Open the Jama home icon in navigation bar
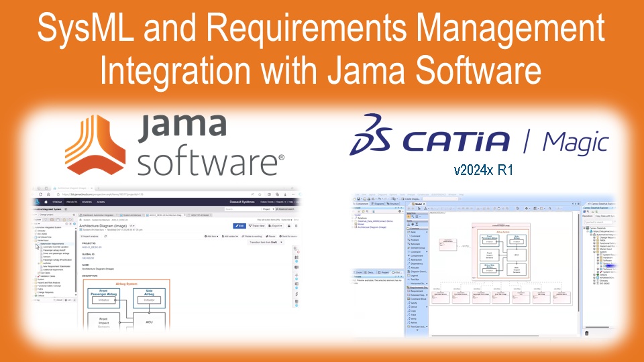Image resolution: width=644 pixels, height=362 pixels. pyautogui.click(x=46, y=202)
